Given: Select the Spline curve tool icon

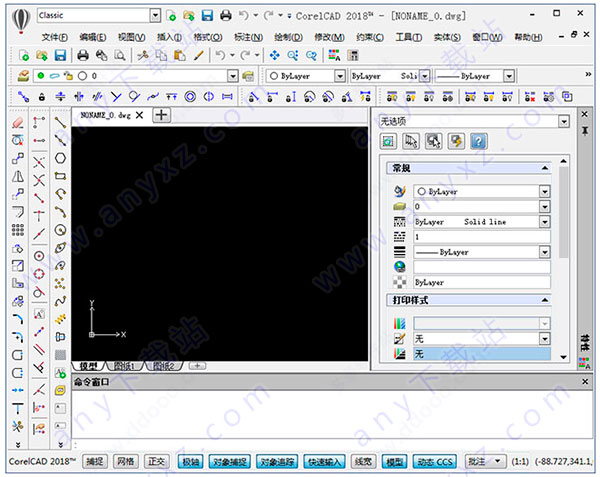Looking at the screenshot, I should pos(60,301).
